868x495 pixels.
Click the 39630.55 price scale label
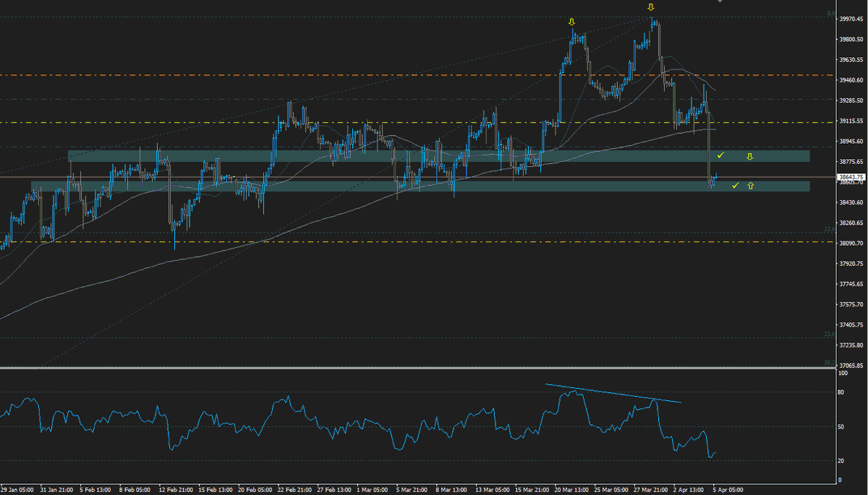coord(851,60)
